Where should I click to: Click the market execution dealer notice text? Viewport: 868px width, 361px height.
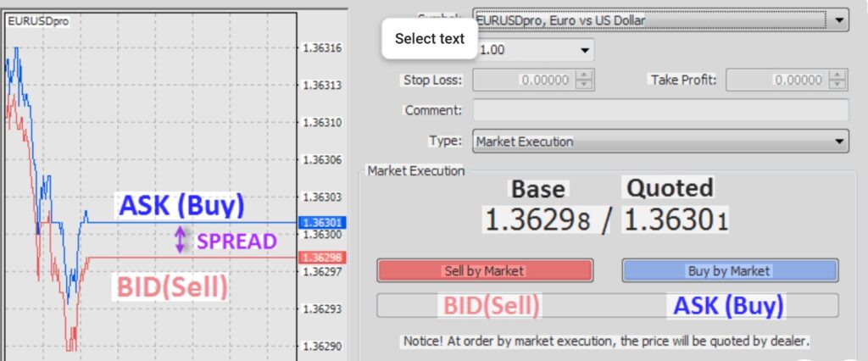point(606,341)
